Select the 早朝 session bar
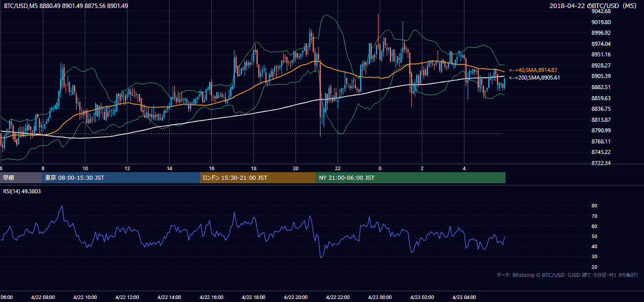This screenshot has width=644, height=302. click(21, 178)
